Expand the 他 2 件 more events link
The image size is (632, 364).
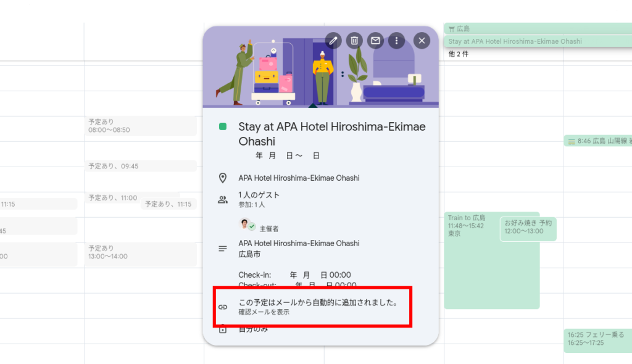[459, 54]
